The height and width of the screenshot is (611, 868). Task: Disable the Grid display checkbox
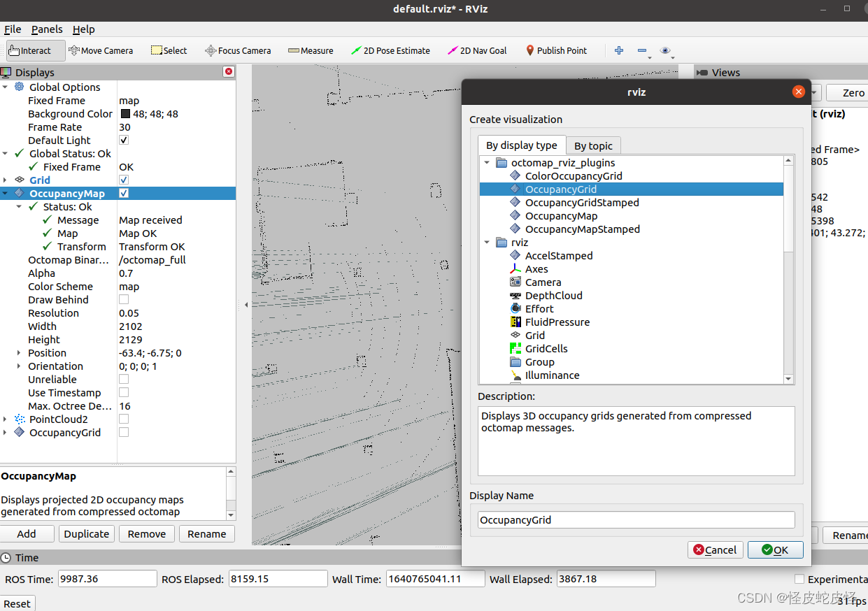124,180
